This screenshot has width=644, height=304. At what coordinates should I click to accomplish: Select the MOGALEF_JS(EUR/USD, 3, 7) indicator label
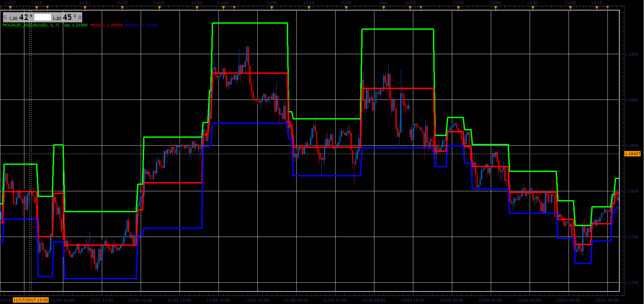pos(31,25)
